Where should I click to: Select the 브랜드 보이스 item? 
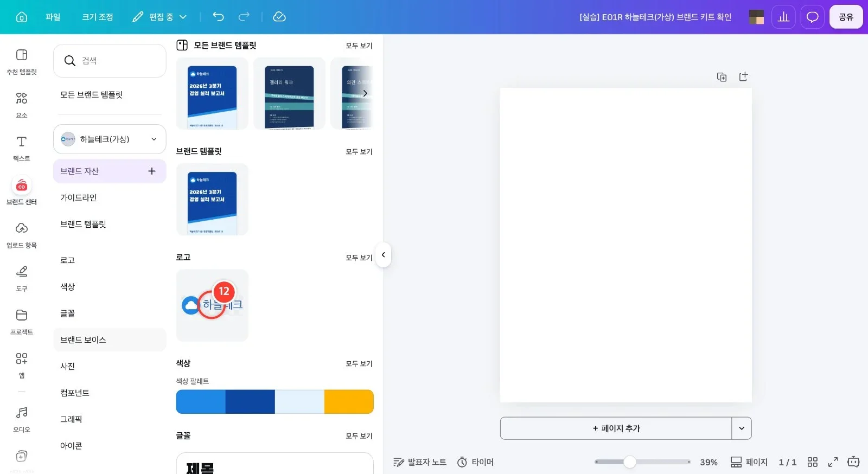[110, 340]
